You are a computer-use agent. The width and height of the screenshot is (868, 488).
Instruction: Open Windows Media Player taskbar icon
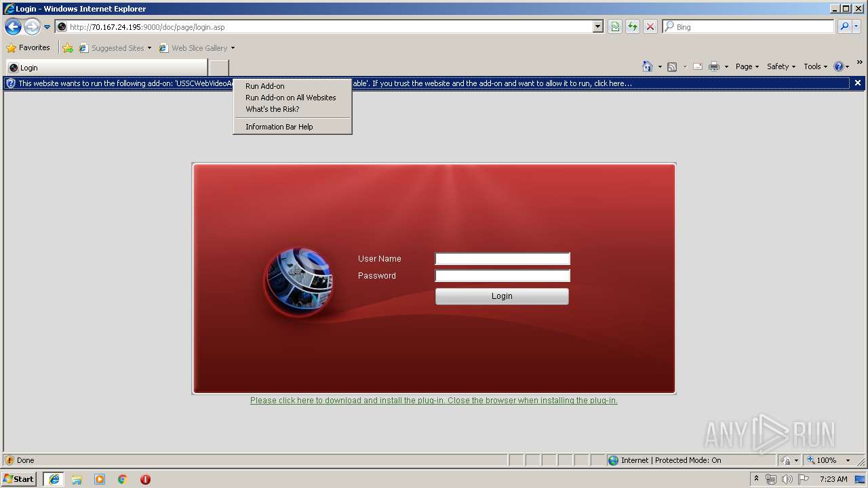pyautogui.click(x=100, y=479)
